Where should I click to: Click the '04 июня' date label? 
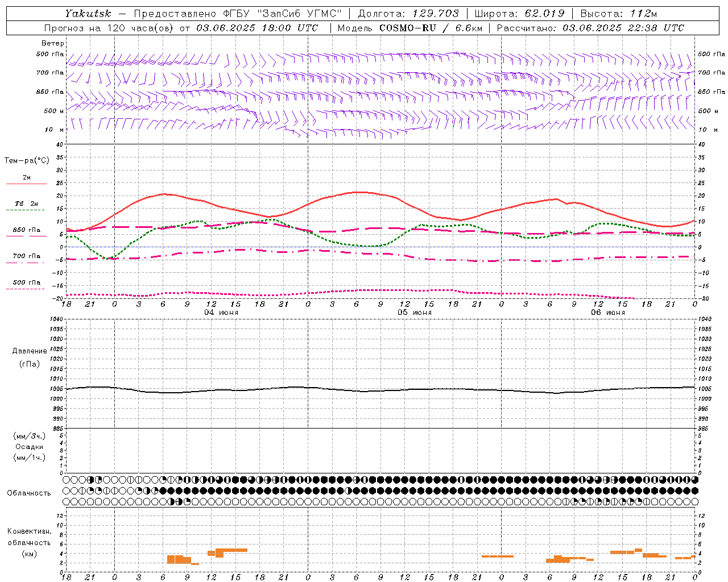tap(221, 313)
